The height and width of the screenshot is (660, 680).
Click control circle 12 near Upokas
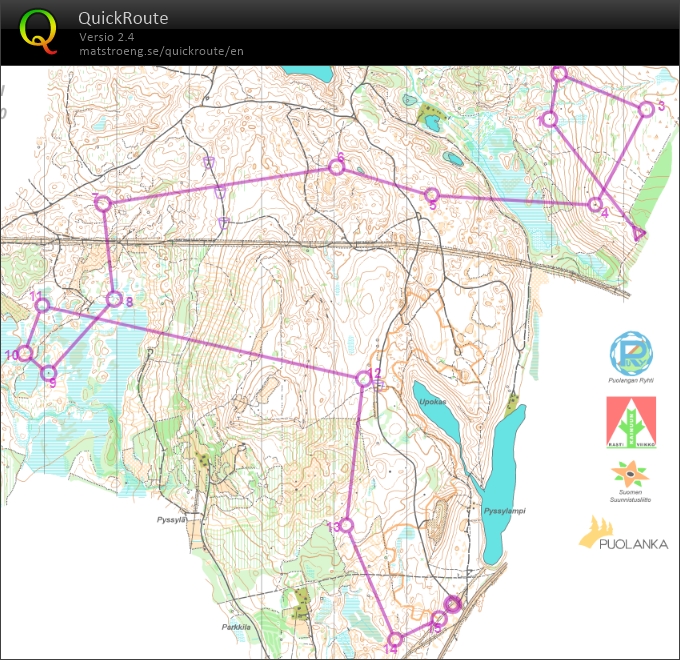pyautogui.click(x=364, y=377)
